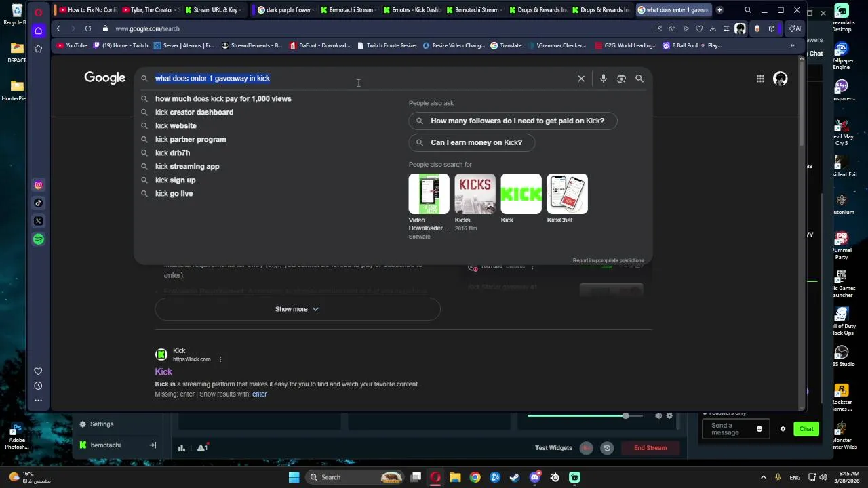Open 'Can I earn money on Kick?' question
868x488 pixels.
tap(471, 142)
